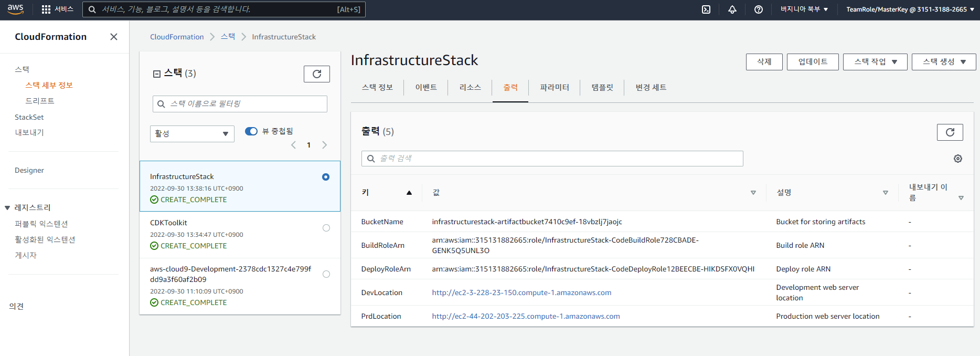Screen dimensions: 980x356
Task: Open the DevLocation ec2-3-228-23-150 link
Action: (521, 293)
